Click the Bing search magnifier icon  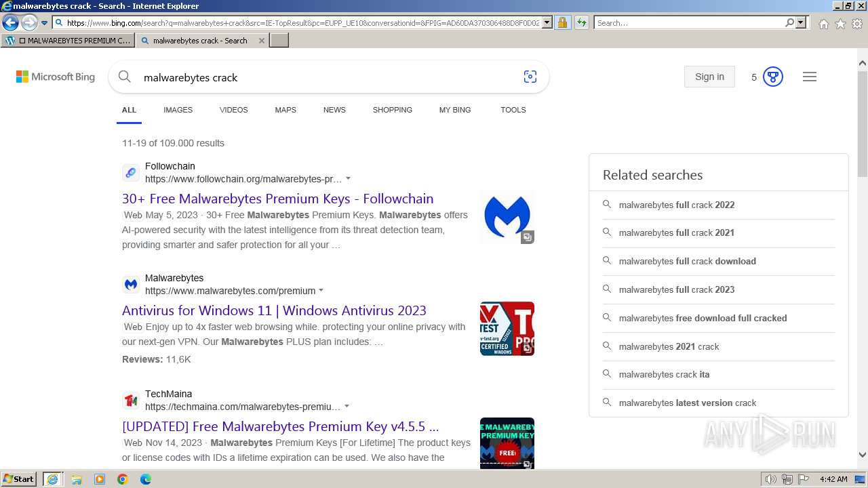125,77
